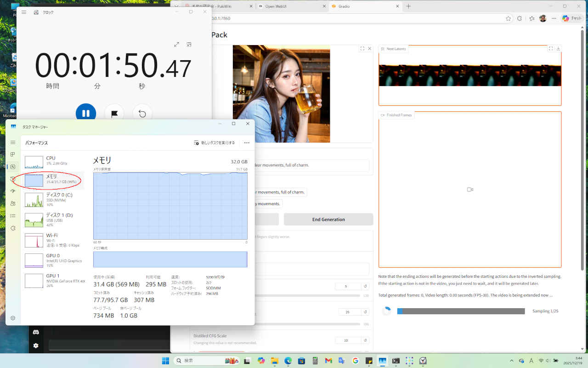Open the Windows Start menu
This screenshot has height=368, width=588.
pos(165,361)
